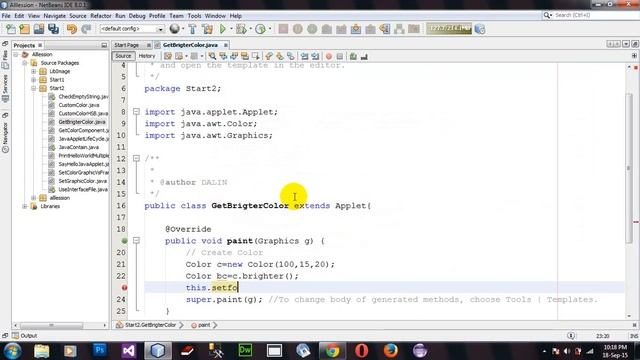Click the Redo toolbar icon
This screenshot has width=640, height=360.
coord(86,29)
